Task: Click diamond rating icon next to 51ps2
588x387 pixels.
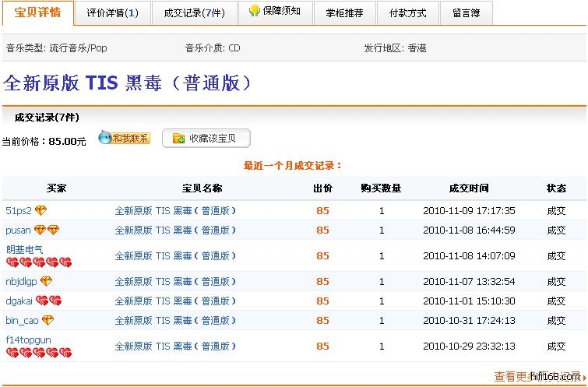Action: [41, 210]
